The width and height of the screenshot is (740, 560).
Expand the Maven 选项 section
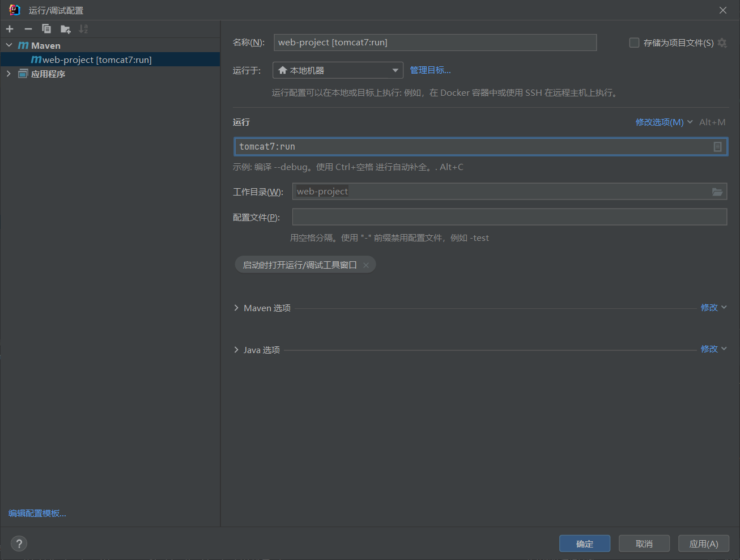click(236, 308)
